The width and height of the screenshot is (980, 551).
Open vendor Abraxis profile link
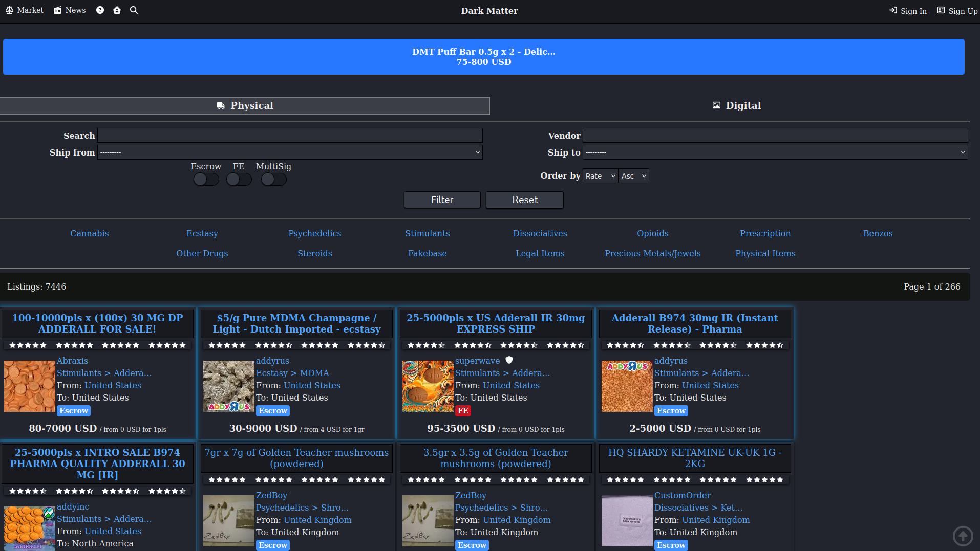[x=72, y=361]
